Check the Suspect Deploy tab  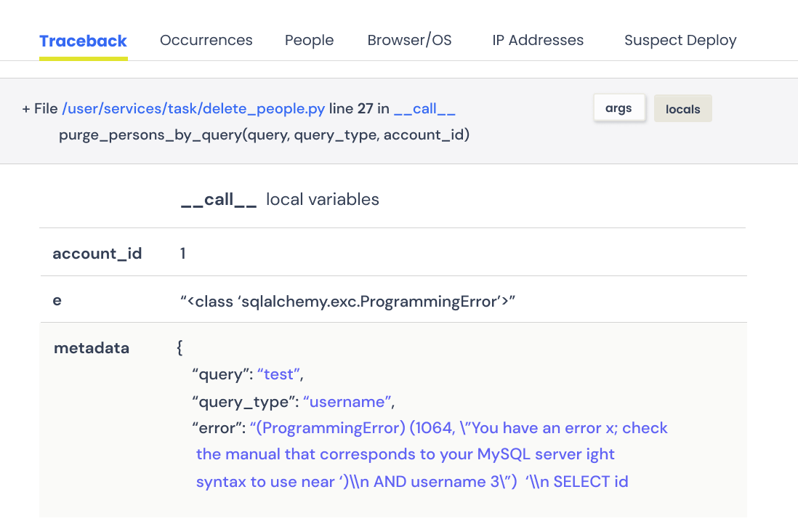[x=680, y=40]
